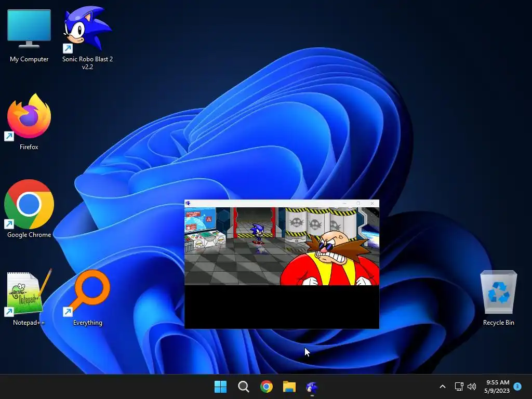
Task: Click the Sonic game taskbar icon
Action: [x=312, y=387]
